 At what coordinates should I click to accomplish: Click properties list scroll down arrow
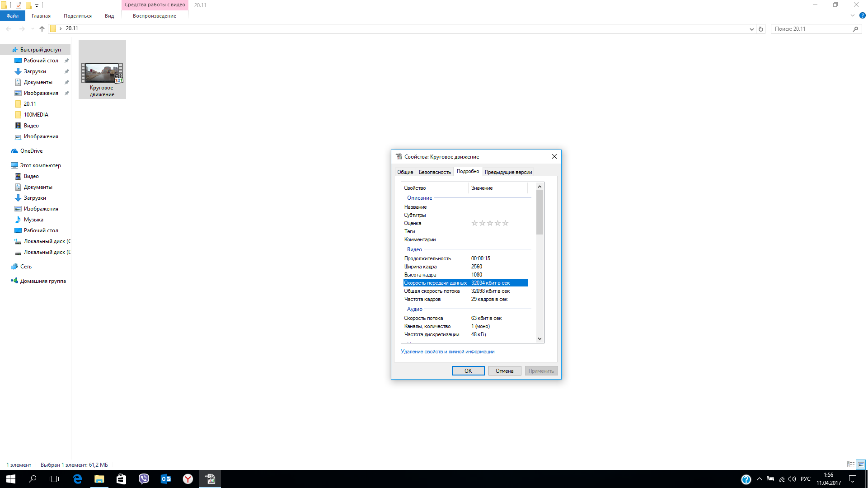click(540, 339)
